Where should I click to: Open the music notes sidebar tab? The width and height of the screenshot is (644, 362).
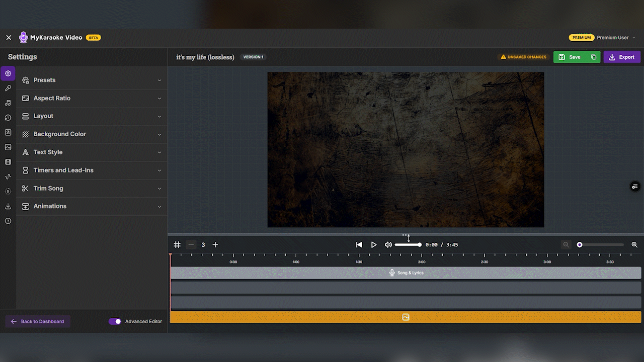[8, 103]
